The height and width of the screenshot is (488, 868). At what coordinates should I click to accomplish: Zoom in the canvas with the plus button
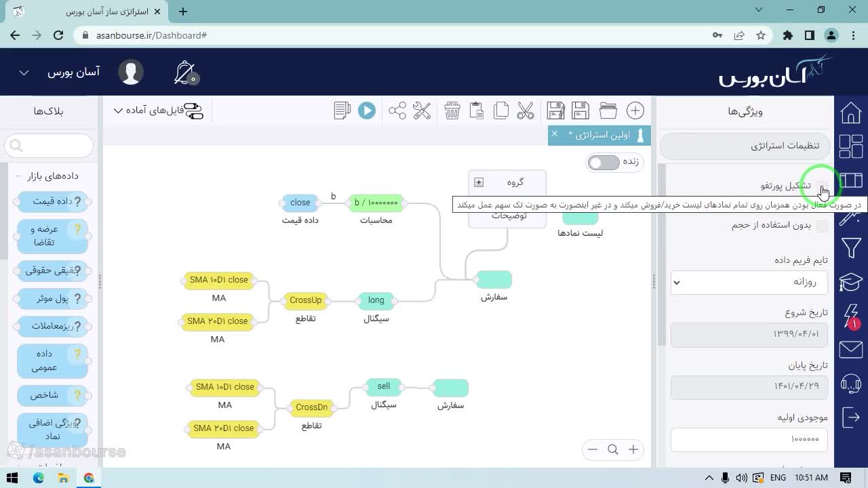click(633, 449)
